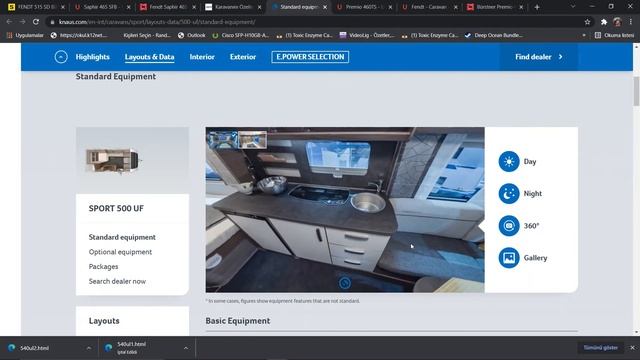The width and height of the screenshot is (640, 360).
Task: Expand options for 540ul2.html download
Action: click(89, 348)
